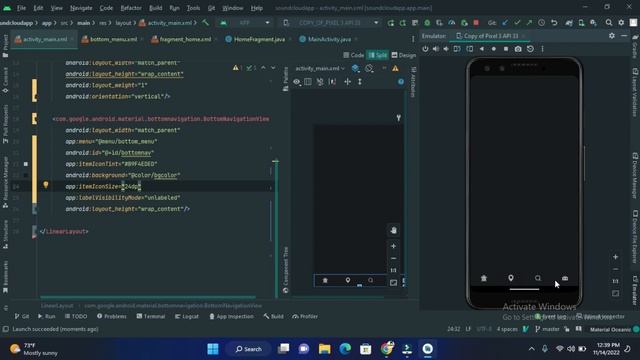640x360 pixels.
Task: Go to next highlighted error arrow
Action: click(273, 68)
